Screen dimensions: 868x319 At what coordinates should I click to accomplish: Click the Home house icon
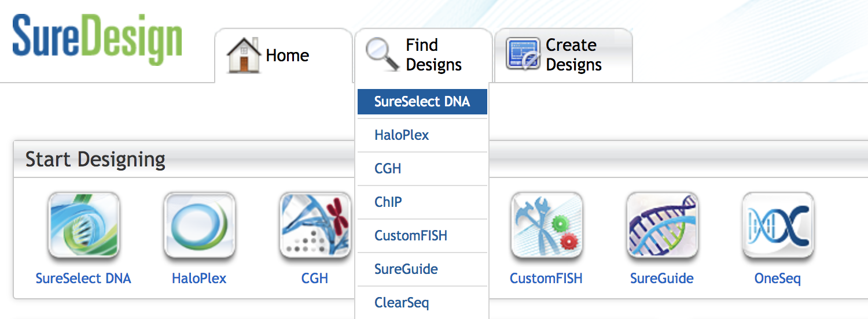[x=244, y=55]
